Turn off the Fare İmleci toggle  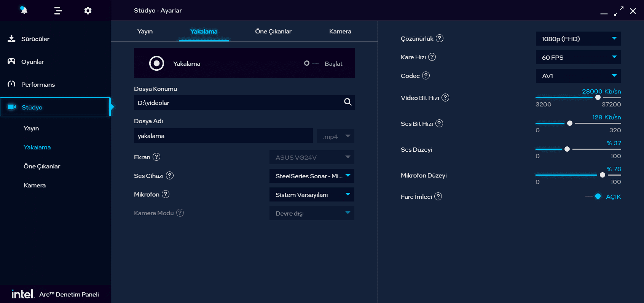point(593,197)
